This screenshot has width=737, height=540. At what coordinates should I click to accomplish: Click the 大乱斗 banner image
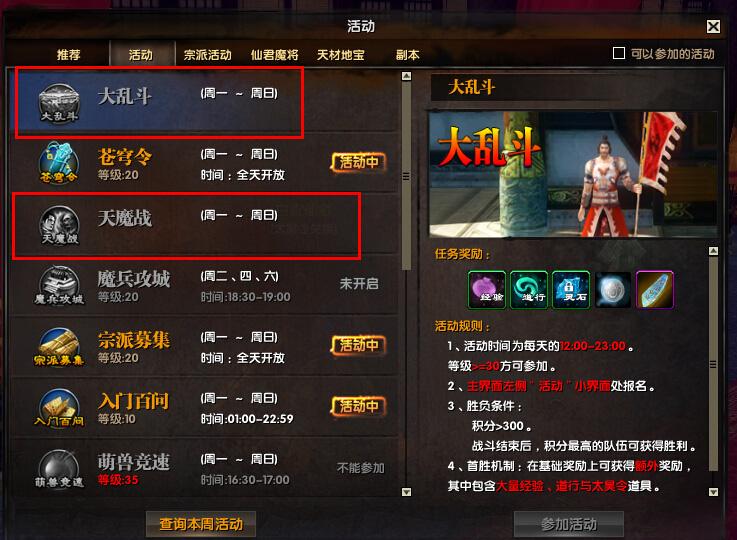[x=573, y=174]
